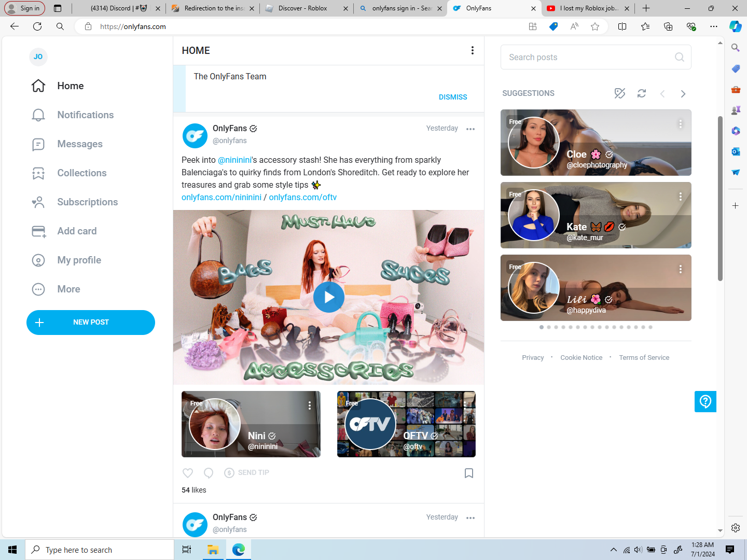Image resolution: width=747 pixels, height=560 pixels.
Task: Open the @nininini mention link
Action: [x=235, y=160]
